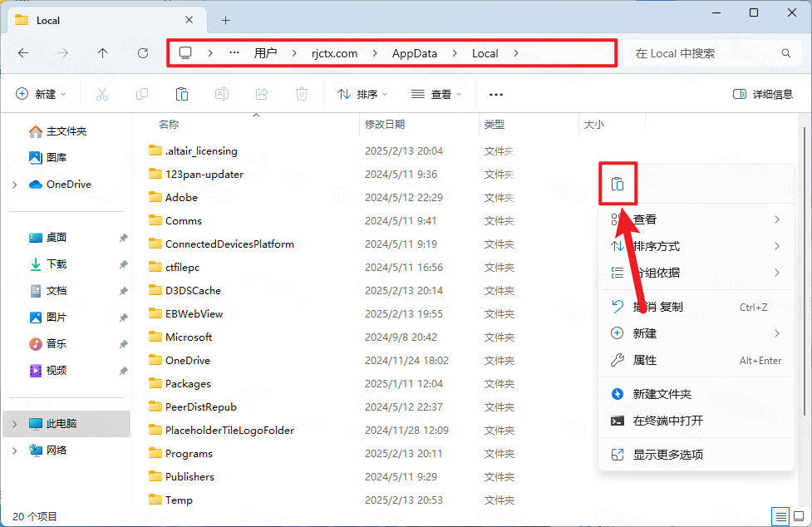812x527 pixels.
Task: Go back with the left arrow button
Action: click(23, 53)
